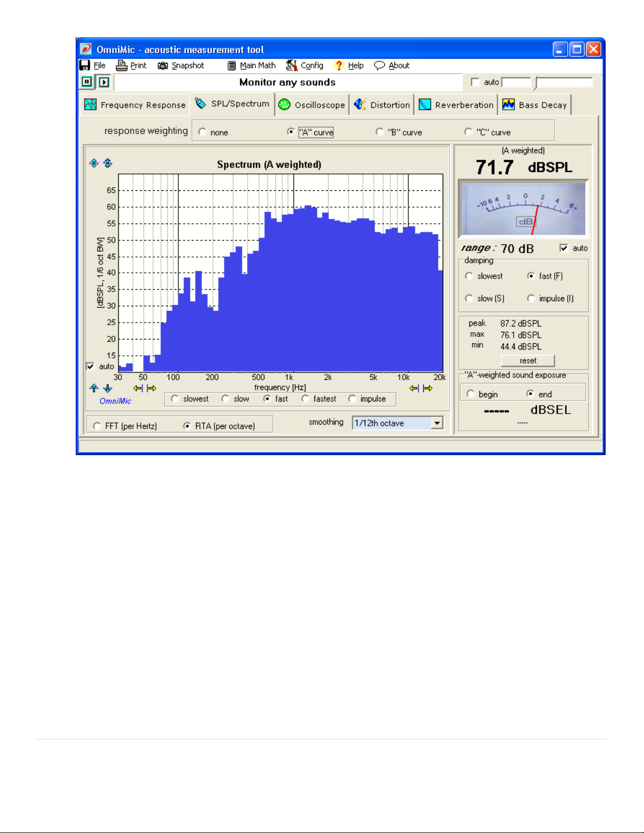Screen dimensions: 644x833
Task: Click the Snapshot camera icon
Action: (163, 66)
